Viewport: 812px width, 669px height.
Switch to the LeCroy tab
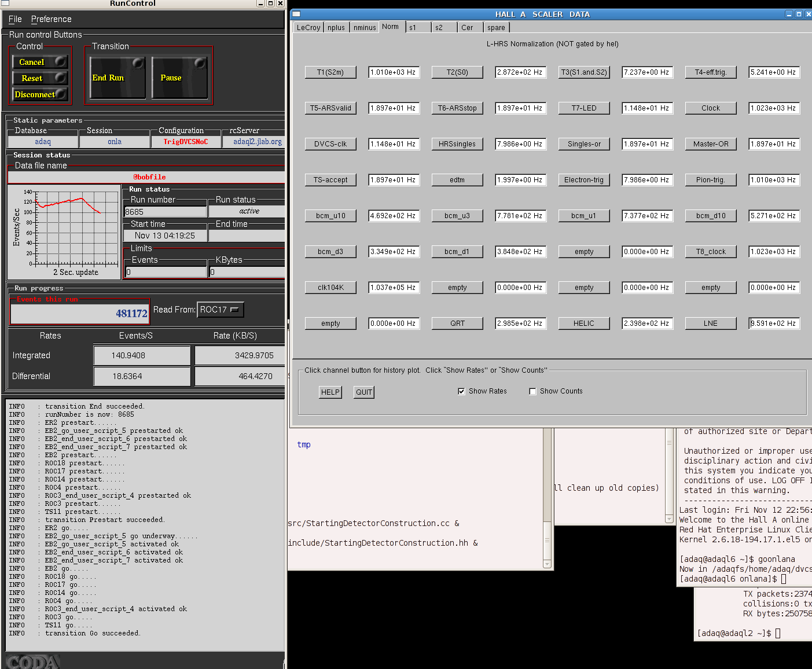308,27
